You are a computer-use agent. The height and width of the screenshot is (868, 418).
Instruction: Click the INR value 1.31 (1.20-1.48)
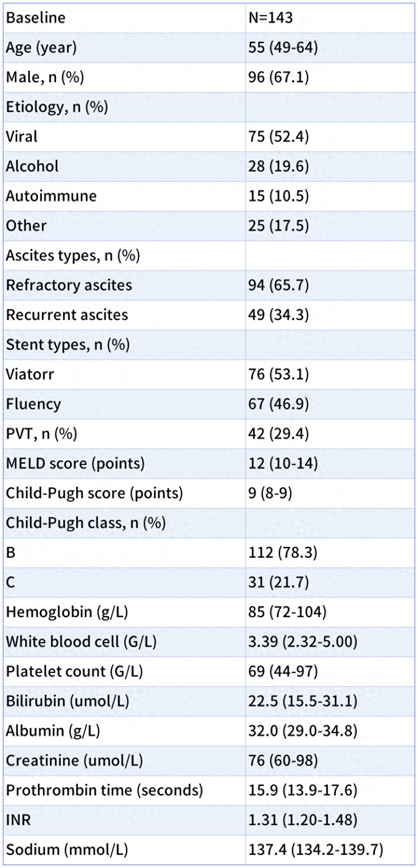coord(303,820)
